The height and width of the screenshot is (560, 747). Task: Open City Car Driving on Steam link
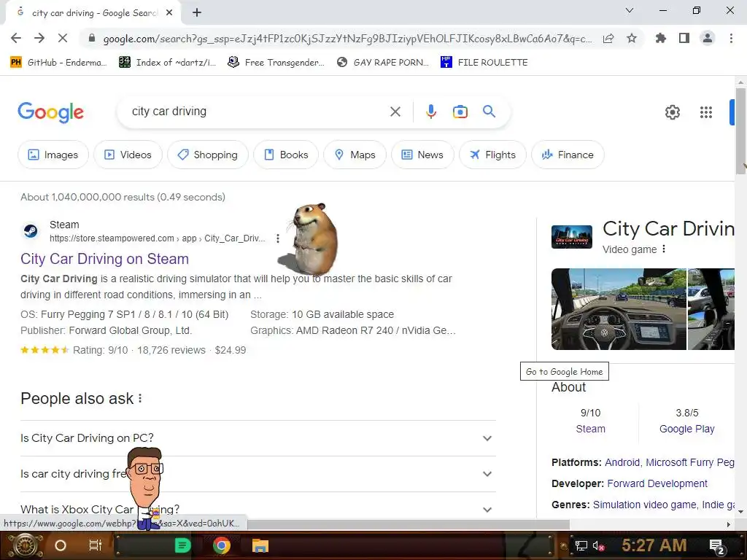pyautogui.click(x=105, y=259)
